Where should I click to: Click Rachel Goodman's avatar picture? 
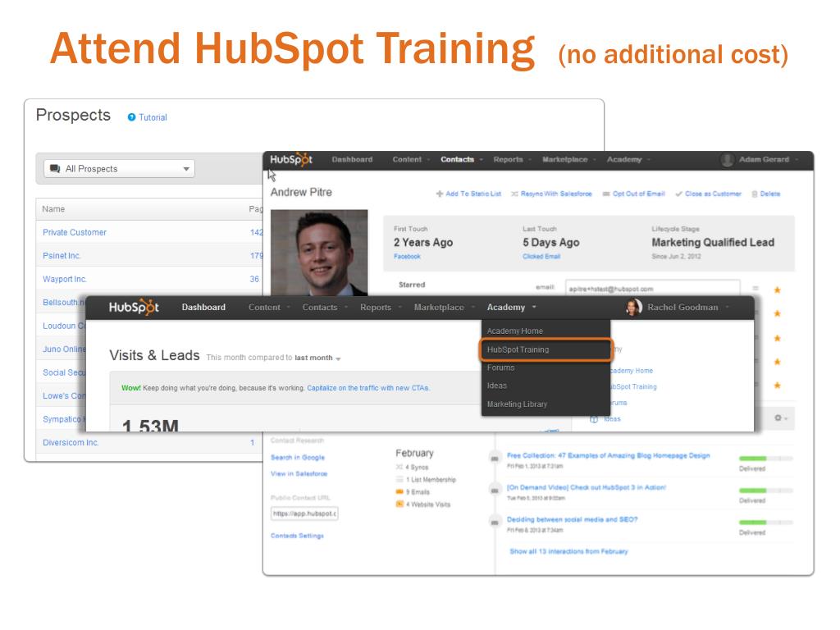634,307
